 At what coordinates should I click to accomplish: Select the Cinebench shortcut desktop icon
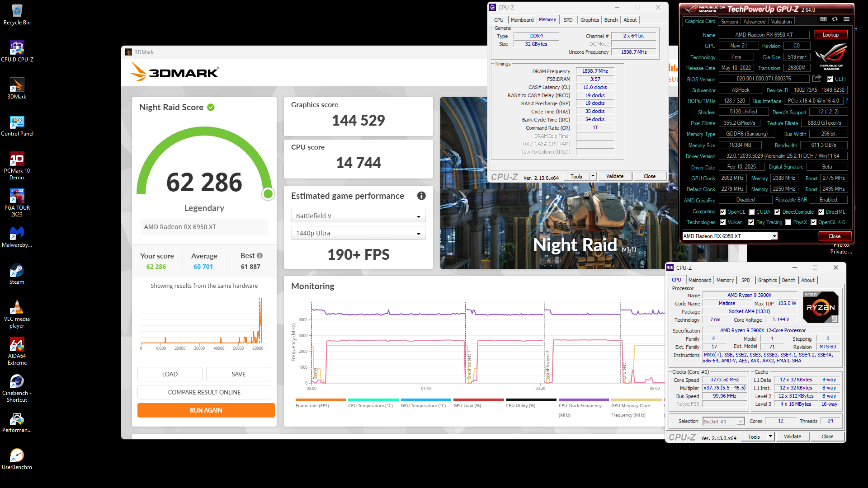point(17,388)
